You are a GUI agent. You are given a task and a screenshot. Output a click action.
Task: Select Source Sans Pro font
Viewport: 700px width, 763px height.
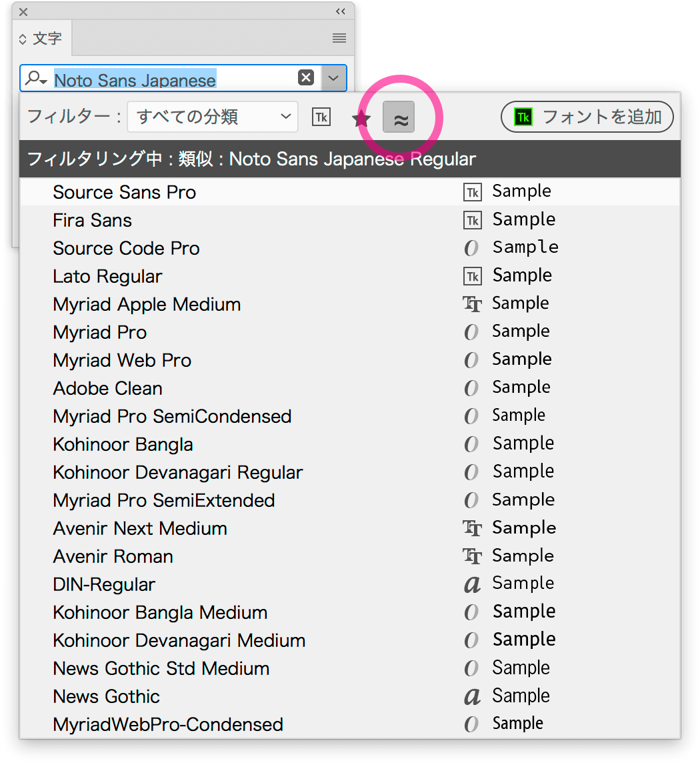pyautogui.click(x=350, y=191)
